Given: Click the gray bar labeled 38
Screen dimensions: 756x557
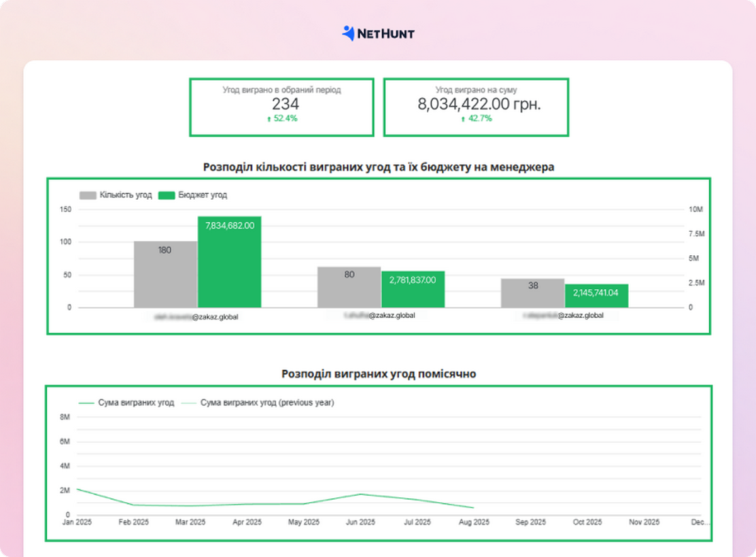Looking at the screenshot, I should 533,294.
